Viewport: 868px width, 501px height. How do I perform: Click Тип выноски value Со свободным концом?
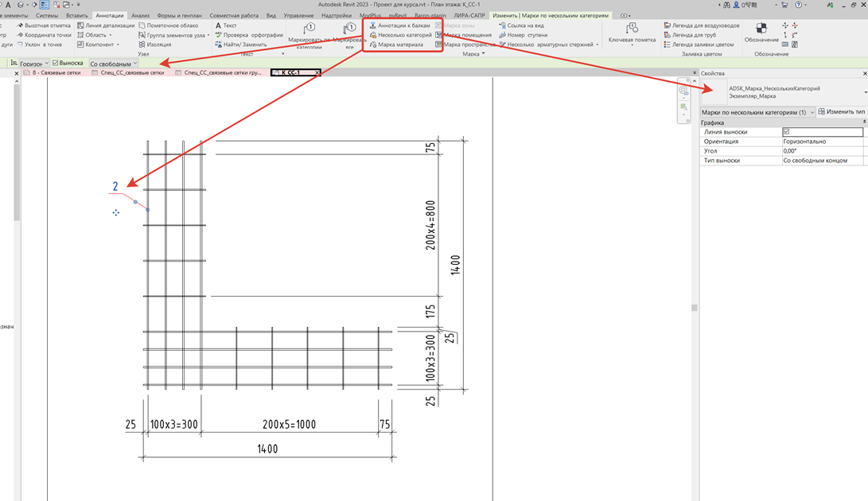click(x=824, y=160)
